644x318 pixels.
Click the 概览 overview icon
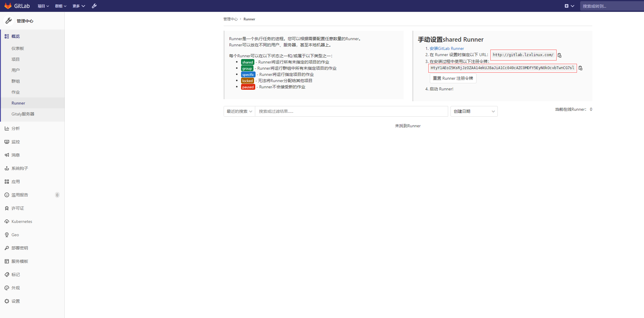pyautogui.click(x=7, y=36)
